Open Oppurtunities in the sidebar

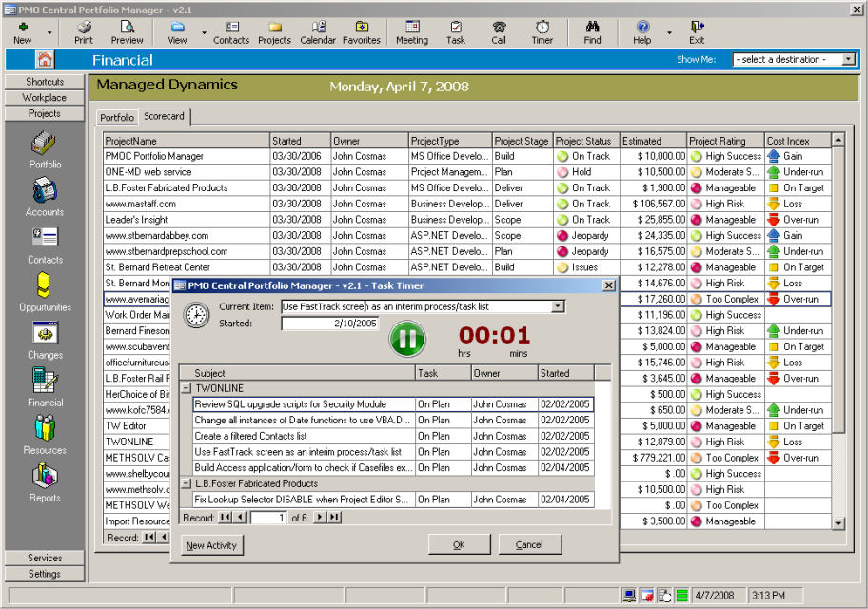click(45, 292)
